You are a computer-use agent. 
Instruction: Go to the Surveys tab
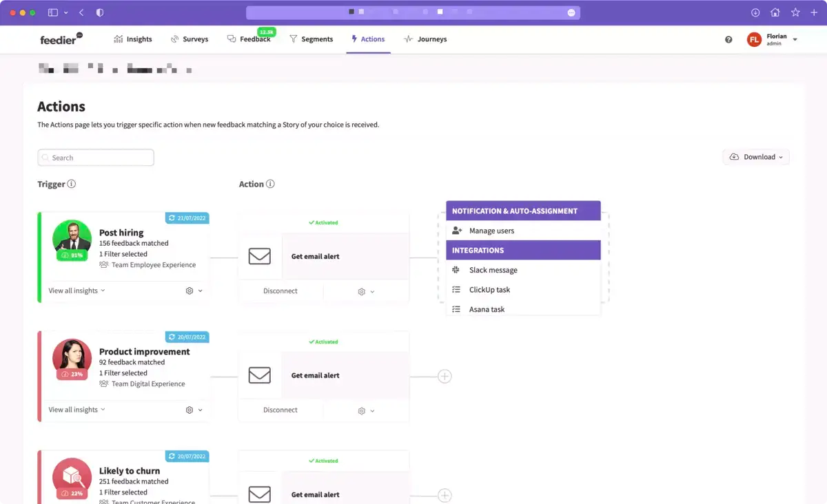click(189, 39)
